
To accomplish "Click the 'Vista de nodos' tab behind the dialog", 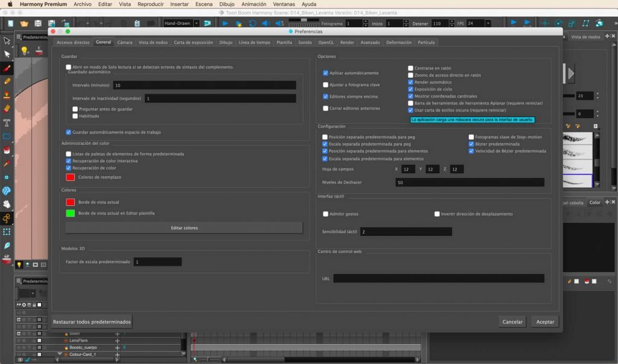I will click(585, 37).
